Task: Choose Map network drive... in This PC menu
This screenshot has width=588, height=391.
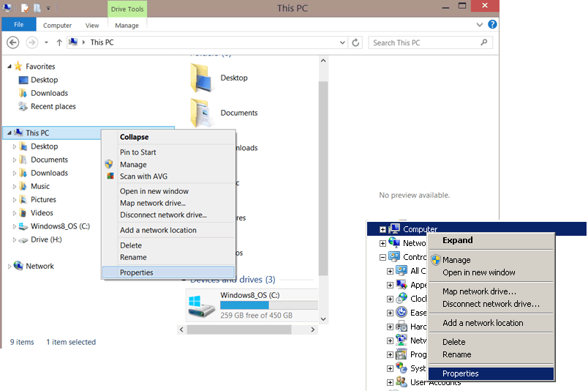Action: pyautogui.click(x=153, y=204)
